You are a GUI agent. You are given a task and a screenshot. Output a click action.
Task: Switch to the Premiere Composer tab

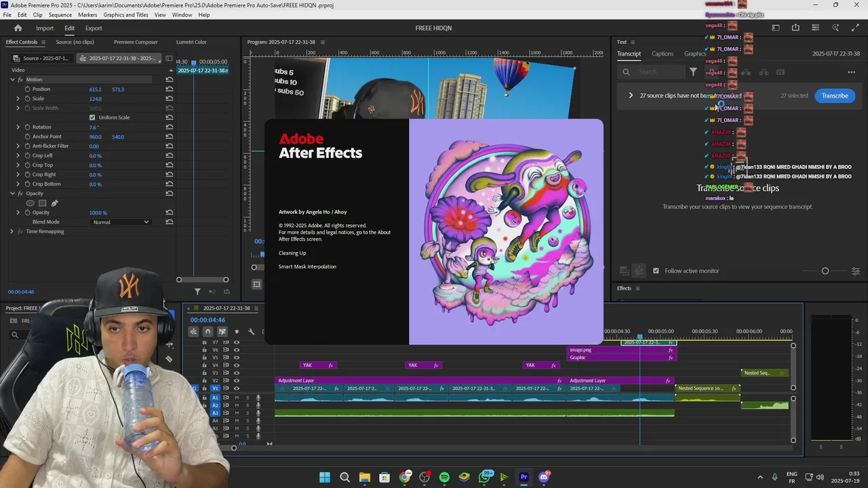(x=136, y=42)
